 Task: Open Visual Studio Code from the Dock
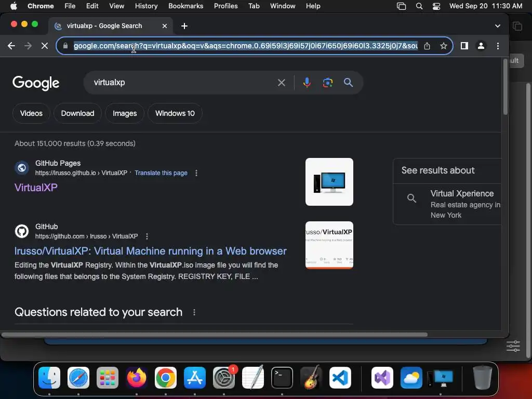(x=340, y=378)
